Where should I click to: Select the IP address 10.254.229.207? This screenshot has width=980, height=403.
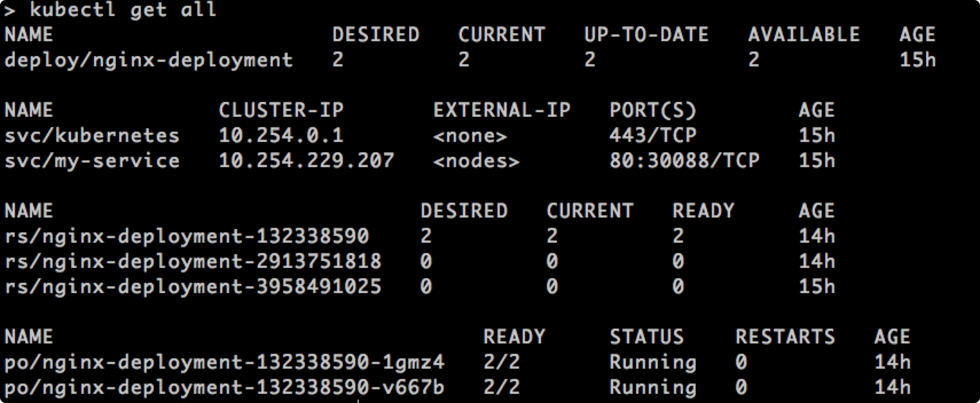tap(306, 161)
